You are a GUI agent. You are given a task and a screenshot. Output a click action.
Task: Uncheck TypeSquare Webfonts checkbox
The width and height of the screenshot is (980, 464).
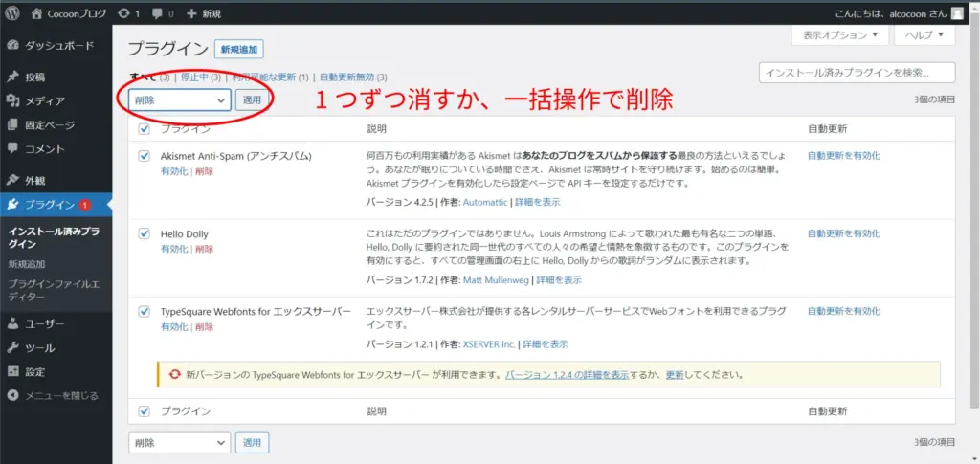pyautogui.click(x=145, y=311)
